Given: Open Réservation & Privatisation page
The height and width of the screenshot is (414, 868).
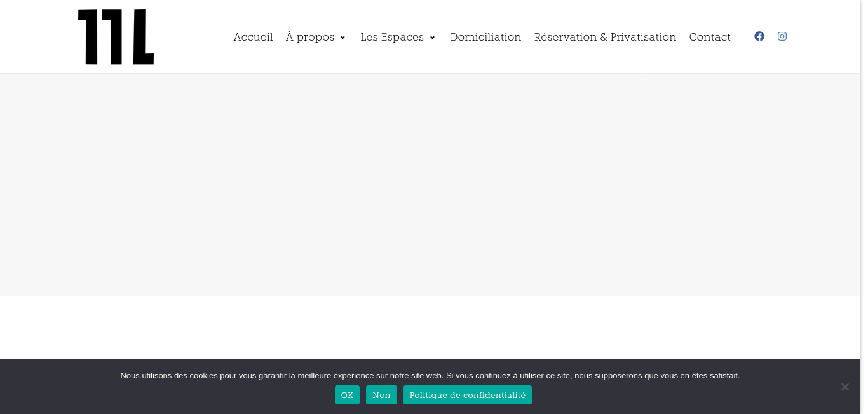Looking at the screenshot, I should click(x=605, y=37).
